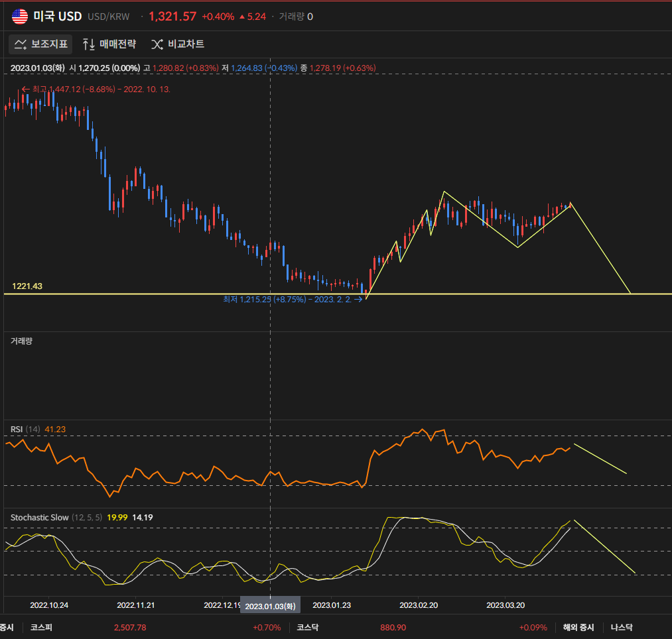Click the 2022.10.24 date axis label
The image size is (672, 639).
coord(49,605)
